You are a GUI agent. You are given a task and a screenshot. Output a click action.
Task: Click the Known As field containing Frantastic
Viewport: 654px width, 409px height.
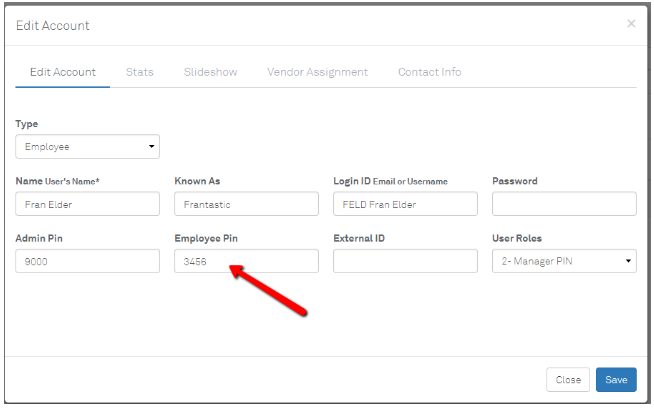point(246,204)
